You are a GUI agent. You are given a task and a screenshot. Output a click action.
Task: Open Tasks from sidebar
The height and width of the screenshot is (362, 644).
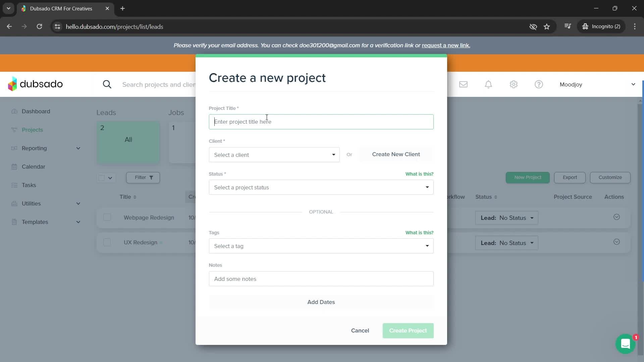(x=29, y=185)
